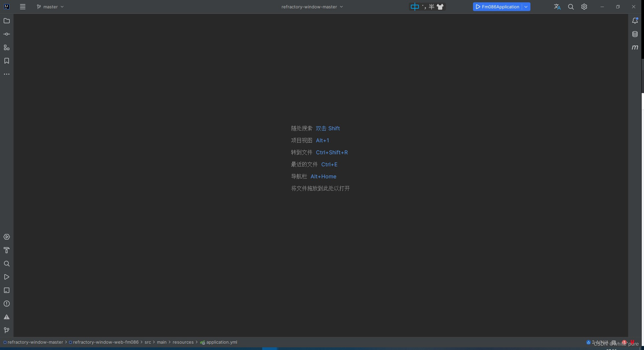Image resolution: width=644 pixels, height=350 pixels.
Task: Open Search Everywhere magnifier icon
Action: (x=571, y=7)
